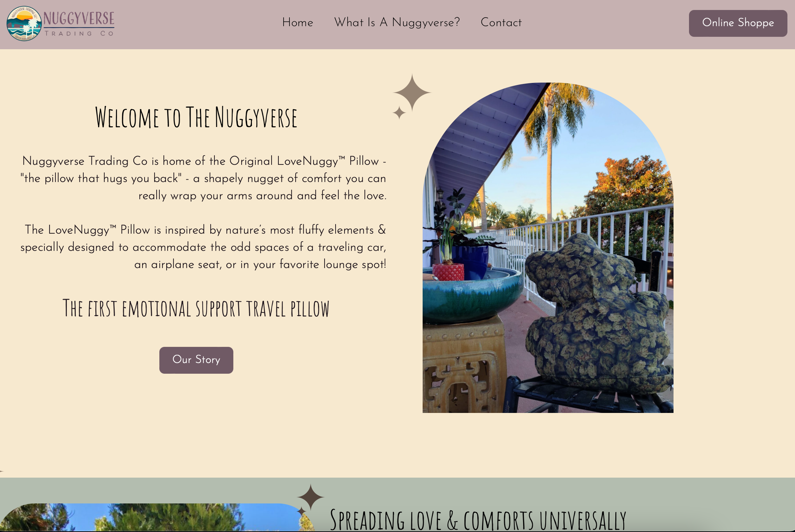Click the circular Nuggyverse sunset logo emblem
The height and width of the screenshot is (532, 795).
24,23
